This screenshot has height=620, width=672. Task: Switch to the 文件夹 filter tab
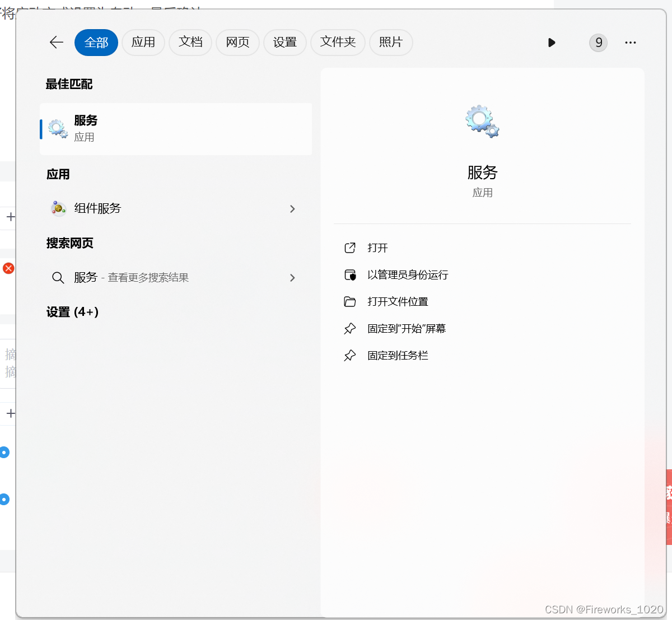[338, 43]
